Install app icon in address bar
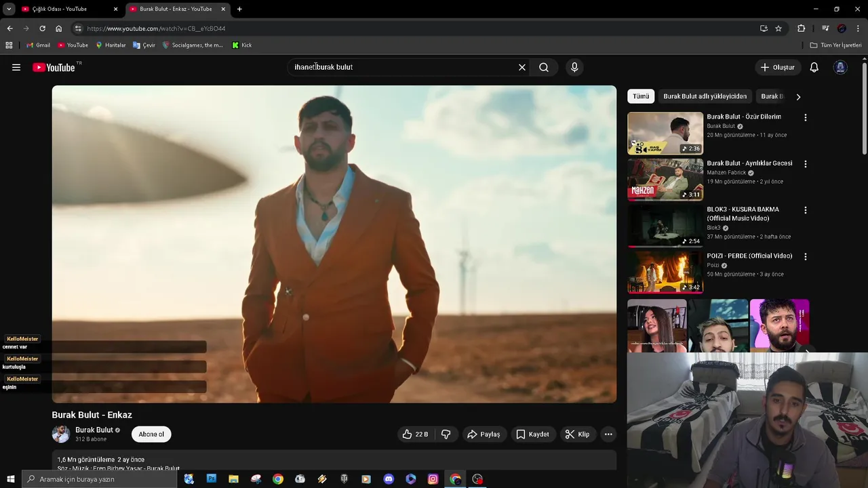The width and height of the screenshot is (868, 488). coord(764,28)
